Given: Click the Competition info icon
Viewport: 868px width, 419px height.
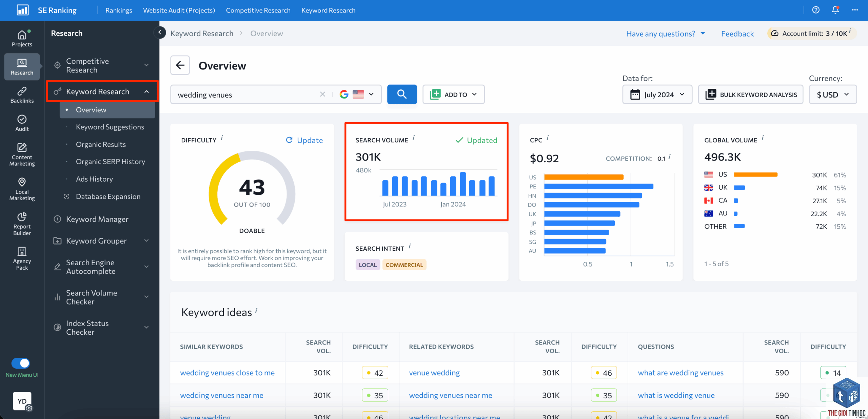Looking at the screenshot, I should (x=670, y=157).
